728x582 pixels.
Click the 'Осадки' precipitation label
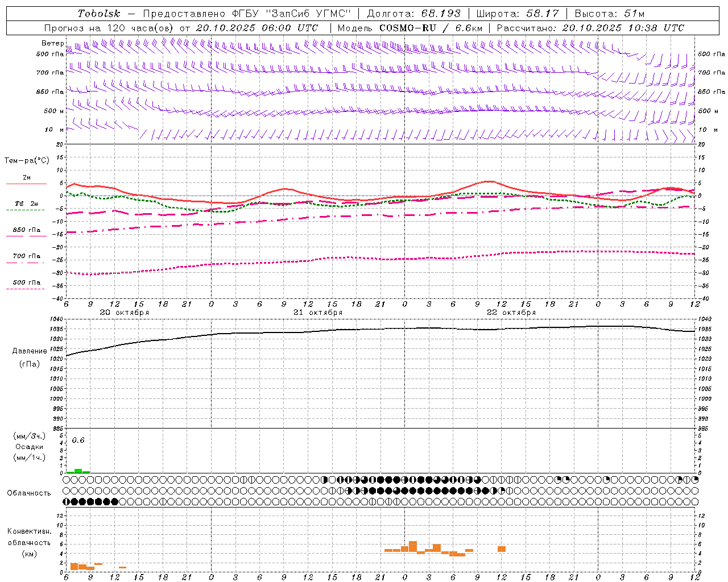30,447
